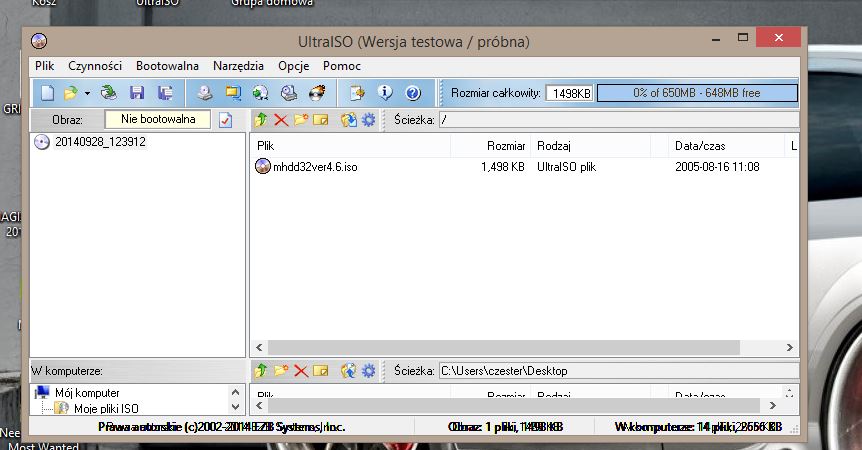
Task: Click the 0% of 650MB capacity bar
Action: 697,93
